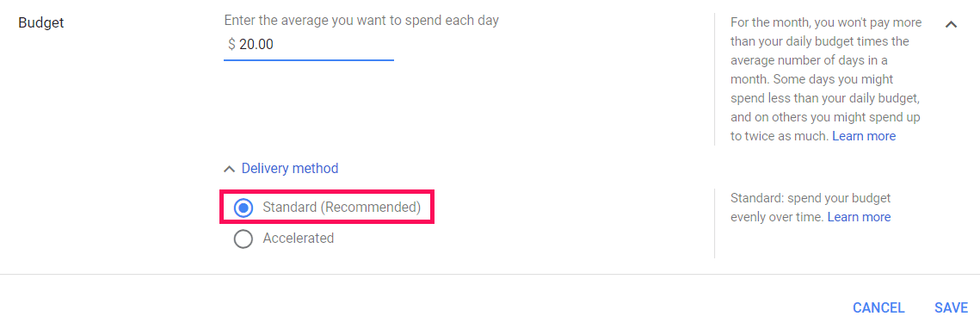Collapse the Delivery method section
The height and width of the screenshot is (335, 980).
point(289,168)
